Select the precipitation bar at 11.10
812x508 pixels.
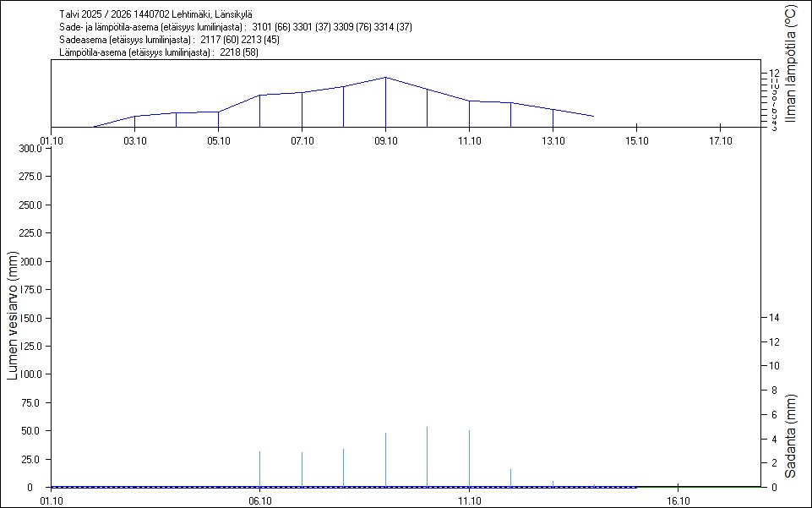(x=469, y=458)
